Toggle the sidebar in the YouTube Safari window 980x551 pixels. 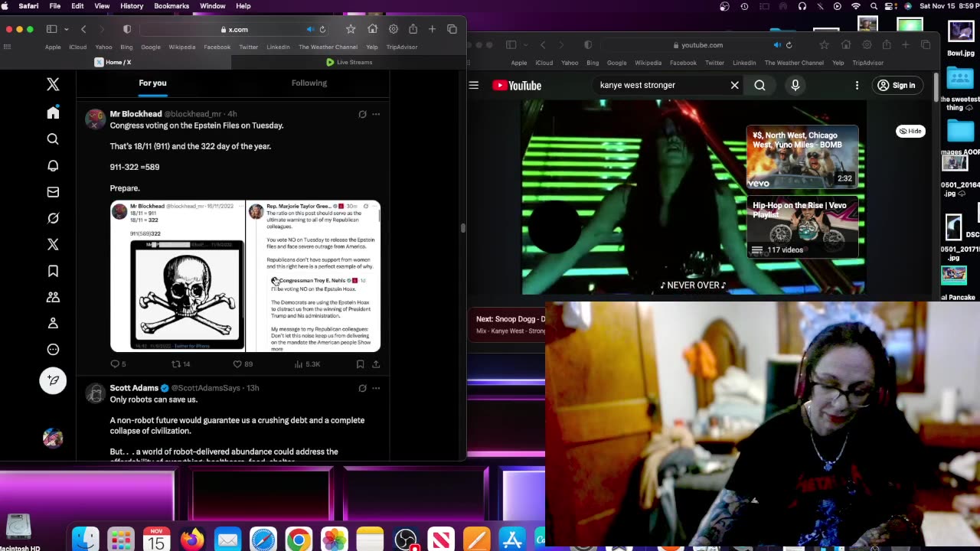(511, 45)
